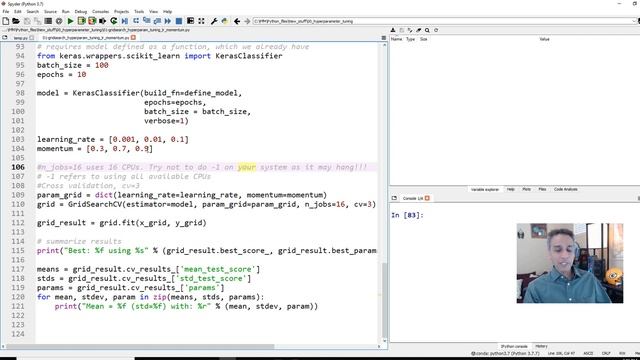Image resolution: width=640 pixels, height=360 pixels.
Task: Stop debugging with blue square icon
Action: pos(179,21)
